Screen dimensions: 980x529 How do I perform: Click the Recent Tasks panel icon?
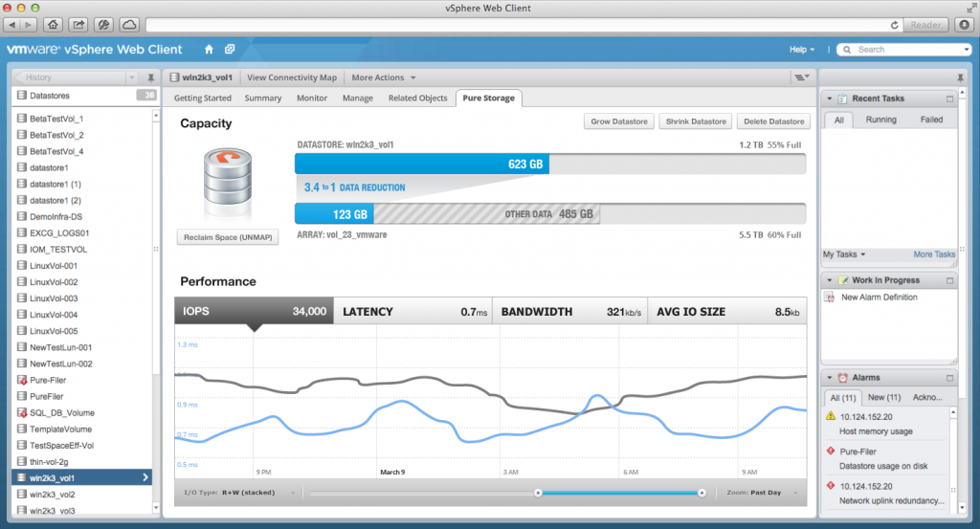pyautogui.click(x=842, y=99)
